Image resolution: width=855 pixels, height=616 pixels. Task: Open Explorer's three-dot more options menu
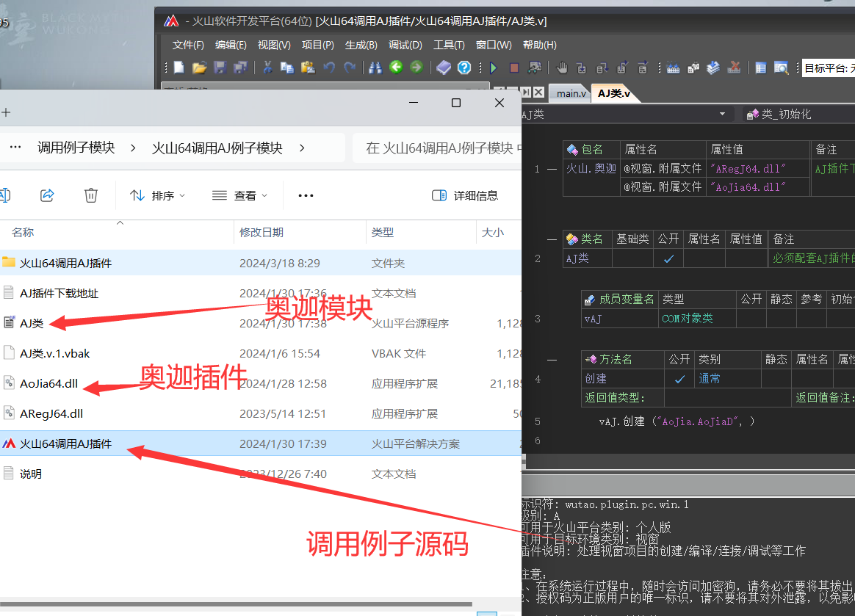[x=306, y=195]
